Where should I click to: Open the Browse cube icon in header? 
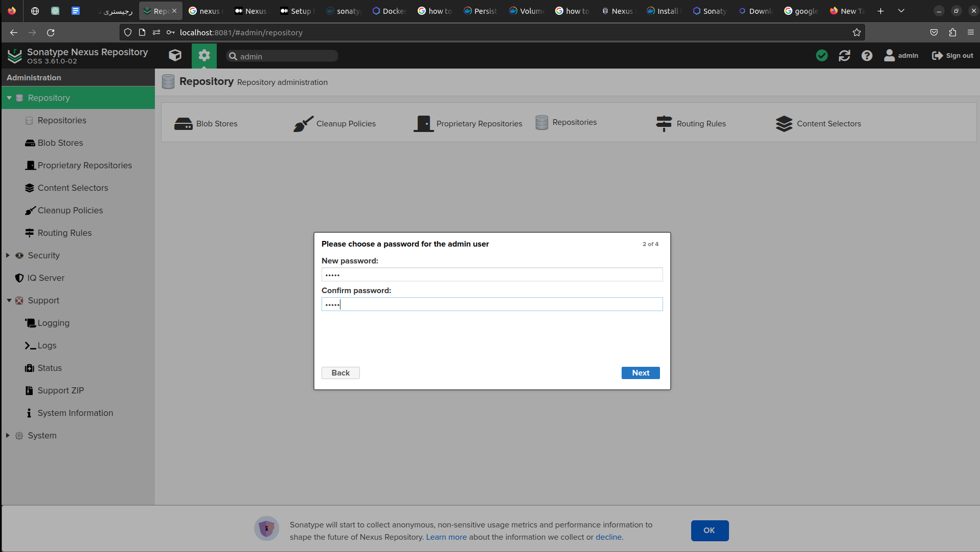click(175, 55)
